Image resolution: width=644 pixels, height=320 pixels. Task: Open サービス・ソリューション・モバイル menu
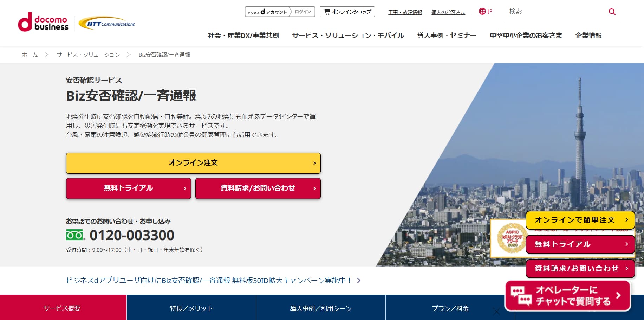click(348, 36)
